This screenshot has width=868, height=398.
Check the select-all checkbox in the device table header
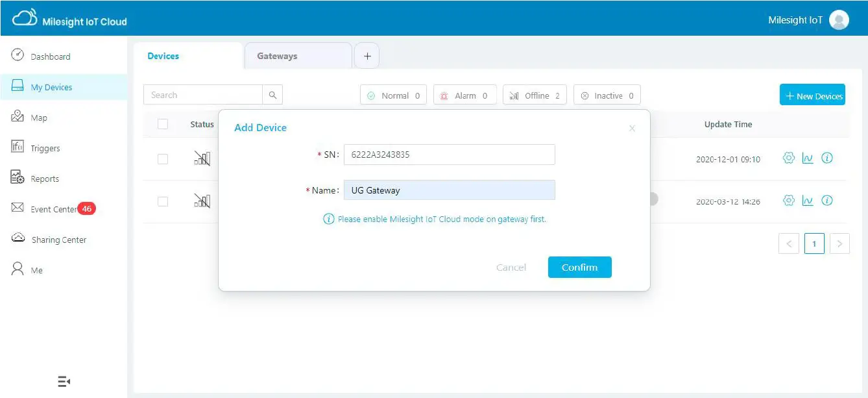(x=163, y=124)
